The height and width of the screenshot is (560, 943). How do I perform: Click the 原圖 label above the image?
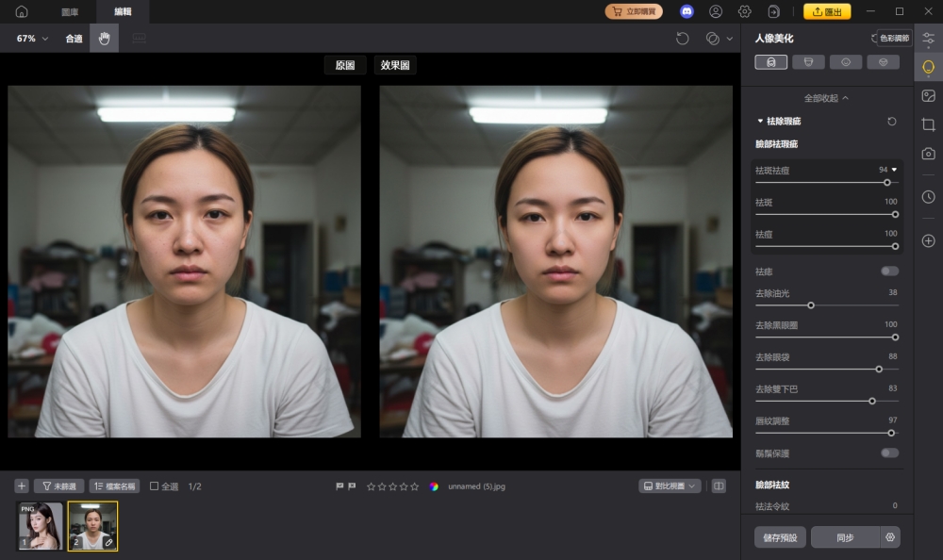pyautogui.click(x=345, y=66)
